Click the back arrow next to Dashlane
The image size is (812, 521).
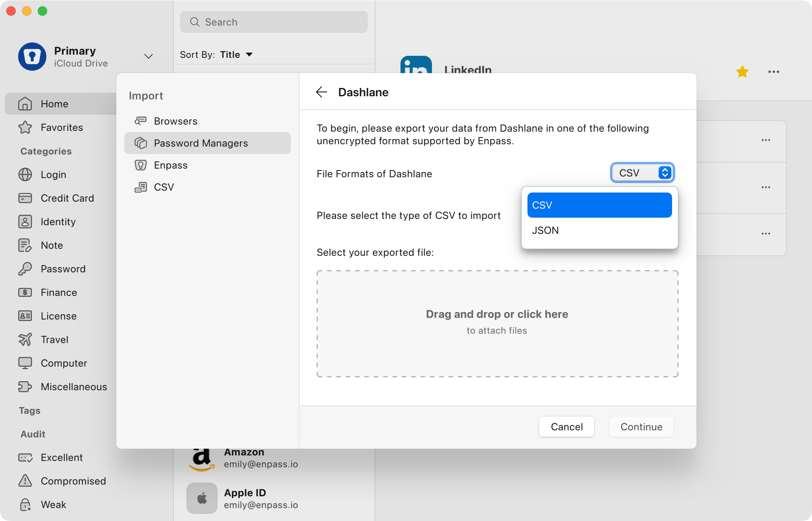321,92
